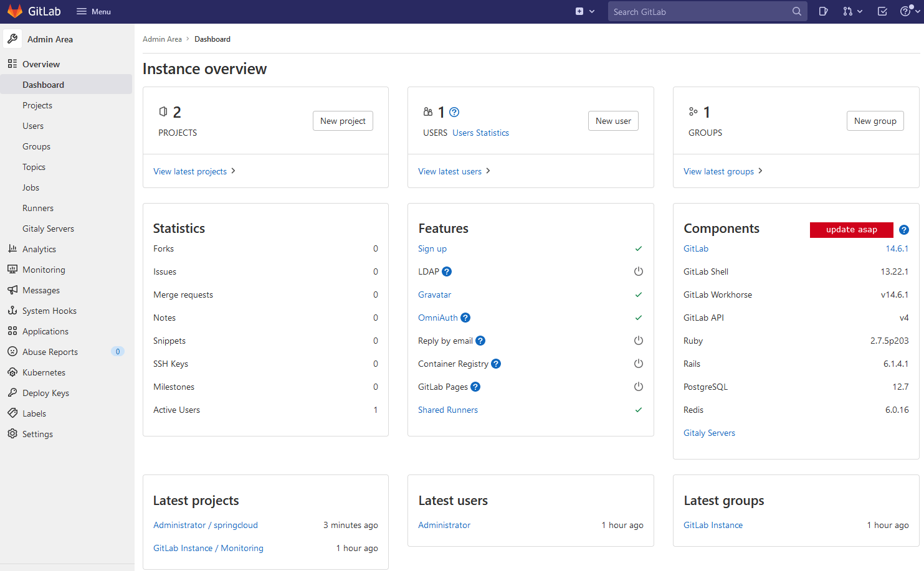Click the Reply by email help icon
This screenshot has height=571, width=924.
click(x=480, y=341)
